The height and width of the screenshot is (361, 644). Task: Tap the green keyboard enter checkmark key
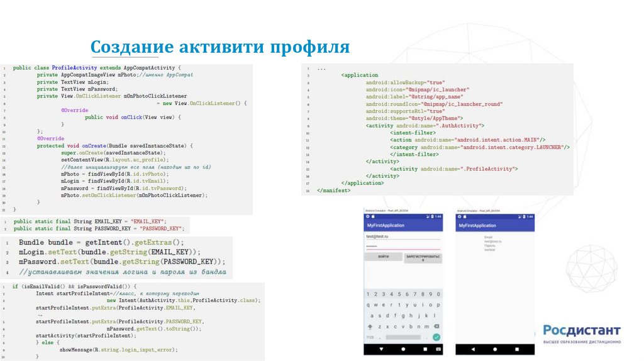click(x=435, y=336)
